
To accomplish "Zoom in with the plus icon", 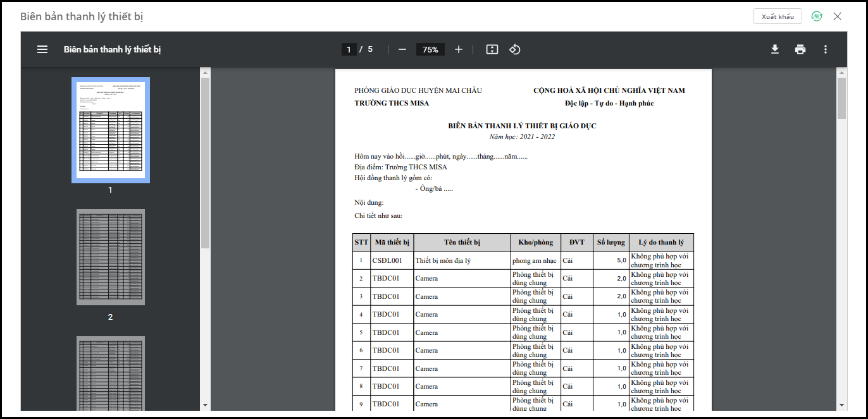I will pyautogui.click(x=459, y=49).
